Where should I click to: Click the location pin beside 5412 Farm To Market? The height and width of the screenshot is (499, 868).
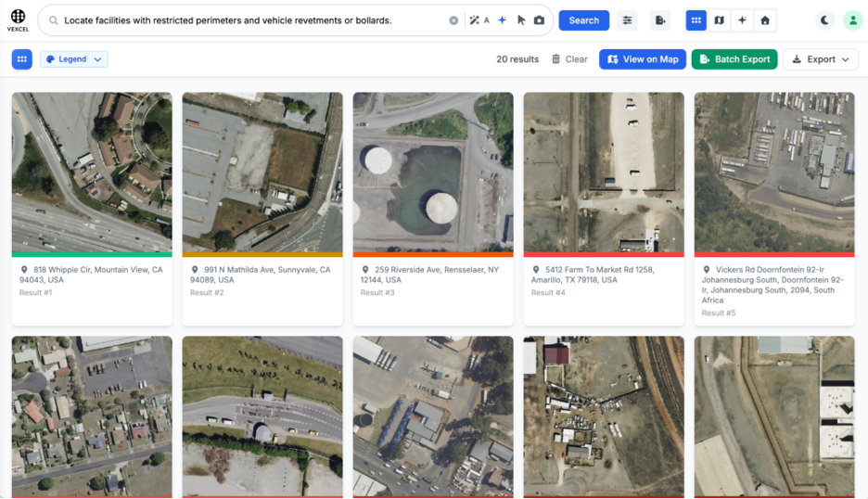[x=536, y=270]
